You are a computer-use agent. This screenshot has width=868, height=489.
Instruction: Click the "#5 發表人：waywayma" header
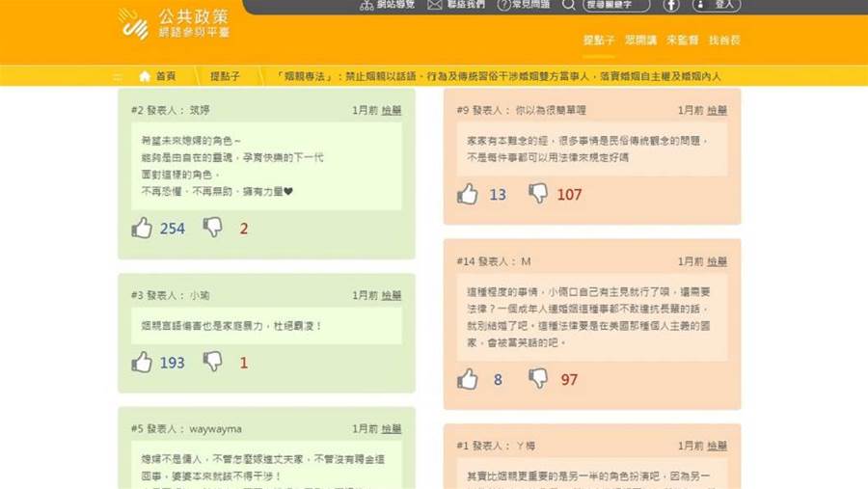(x=186, y=428)
